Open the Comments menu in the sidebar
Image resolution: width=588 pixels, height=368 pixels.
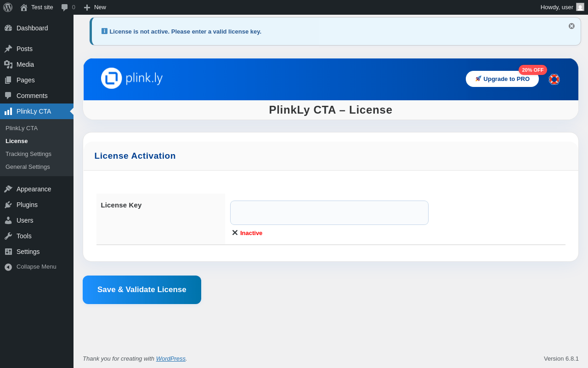pos(37,96)
